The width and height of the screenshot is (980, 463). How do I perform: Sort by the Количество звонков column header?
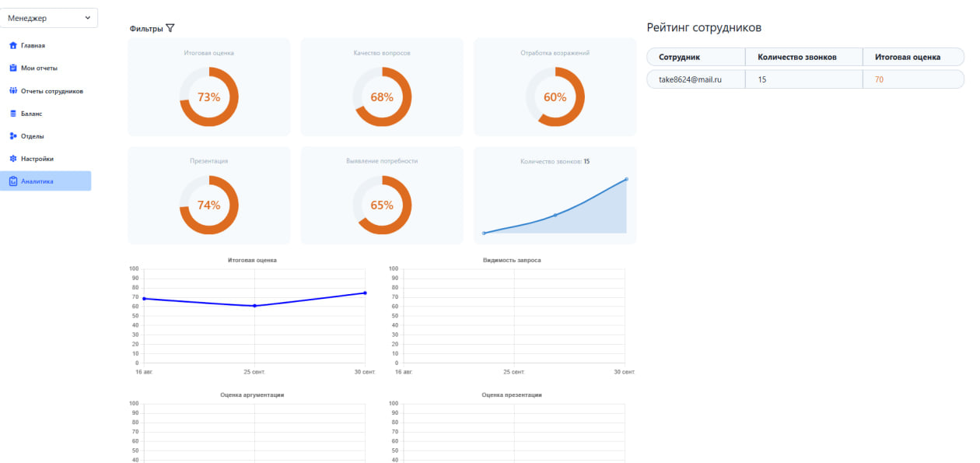(802, 57)
